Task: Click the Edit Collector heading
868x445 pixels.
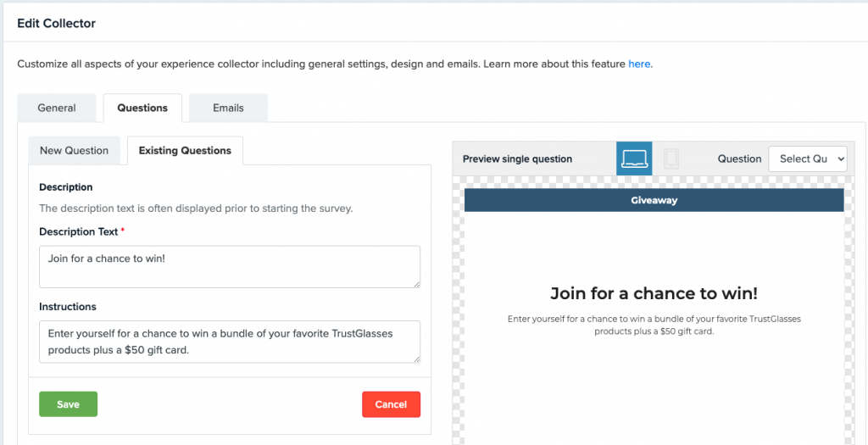Action: pyautogui.click(x=56, y=24)
